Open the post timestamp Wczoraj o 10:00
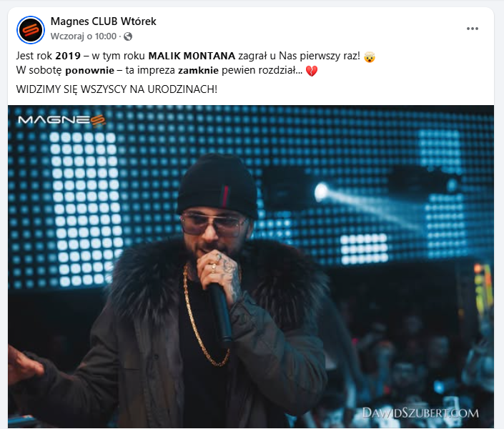 click(83, 36)
